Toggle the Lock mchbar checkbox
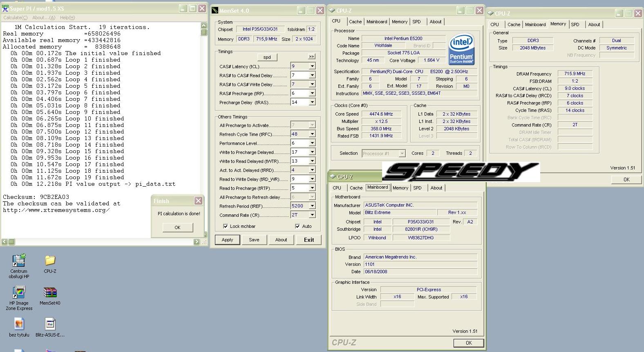644x352 pixels. click(x=225, y=226)
